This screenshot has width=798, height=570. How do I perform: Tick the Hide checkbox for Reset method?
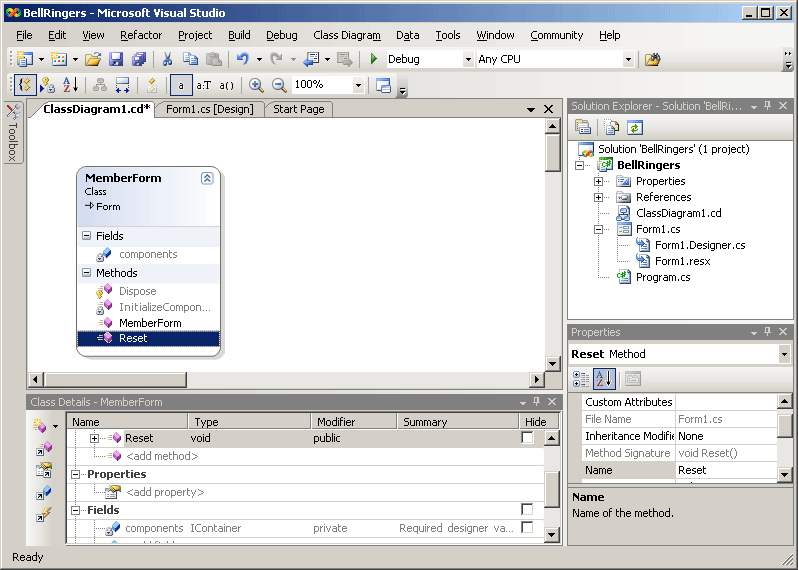pyautogui.click(x=527, y=438)
